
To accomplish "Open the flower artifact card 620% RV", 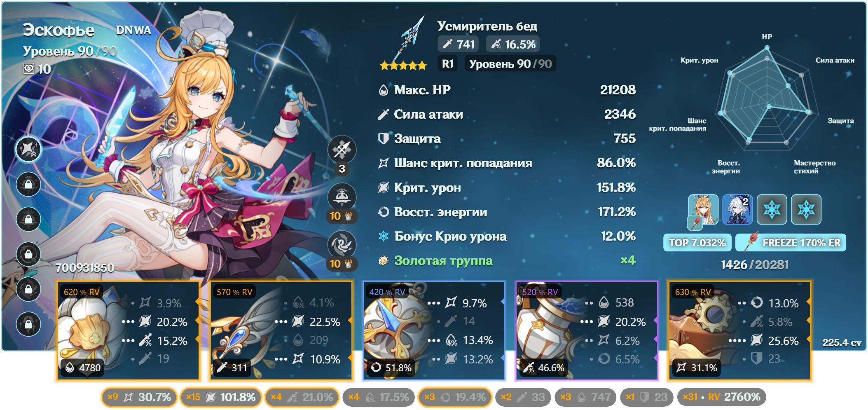I will click(x=129, y=330).
